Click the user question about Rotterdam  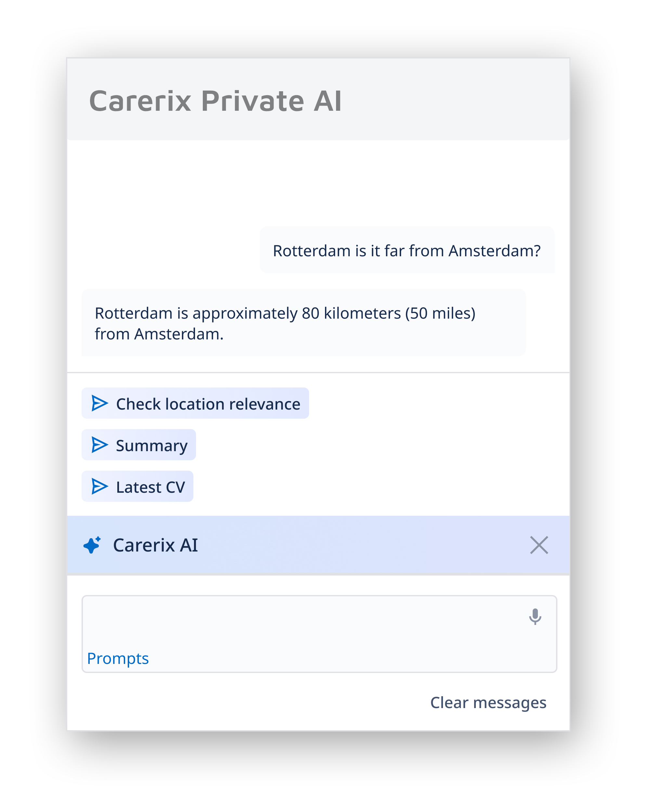tap(407, 251)
